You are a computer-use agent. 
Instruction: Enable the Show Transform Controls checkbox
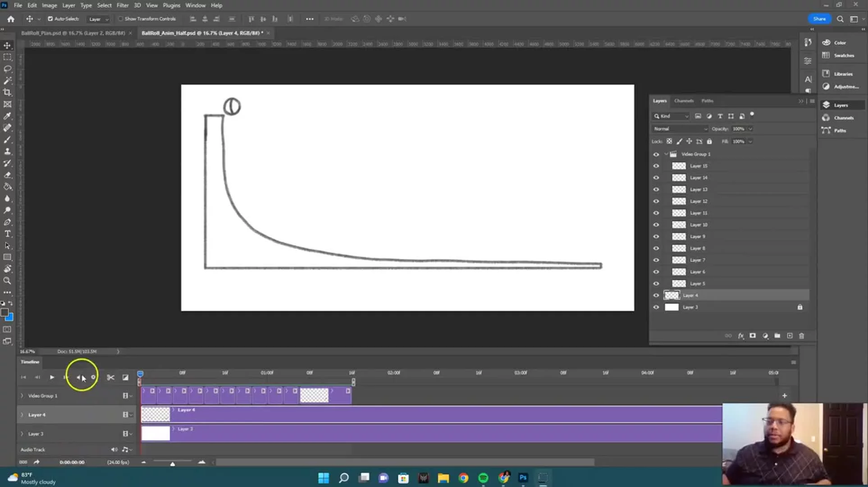click(121, 19)
